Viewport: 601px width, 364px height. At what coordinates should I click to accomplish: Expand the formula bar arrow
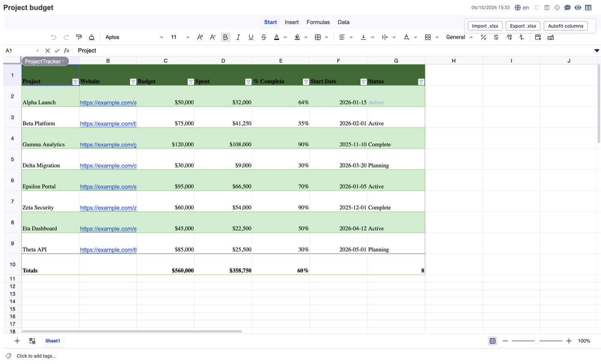(596, 51)
